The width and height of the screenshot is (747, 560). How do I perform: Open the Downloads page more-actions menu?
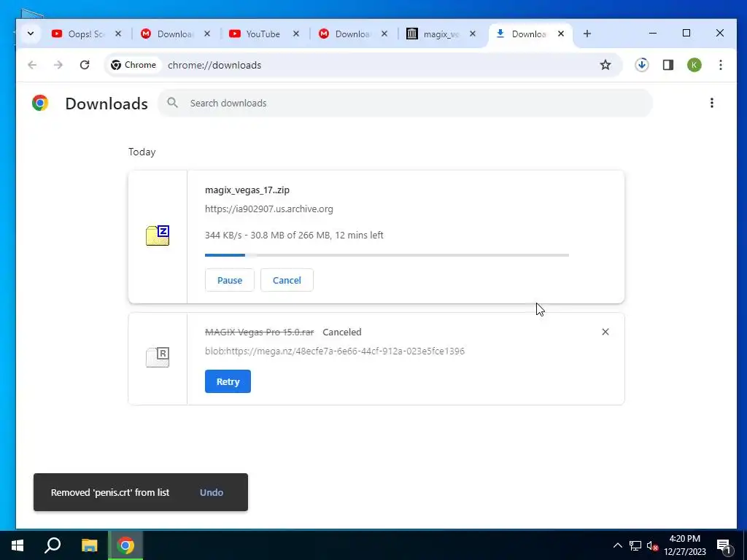[x=712, y=103]
